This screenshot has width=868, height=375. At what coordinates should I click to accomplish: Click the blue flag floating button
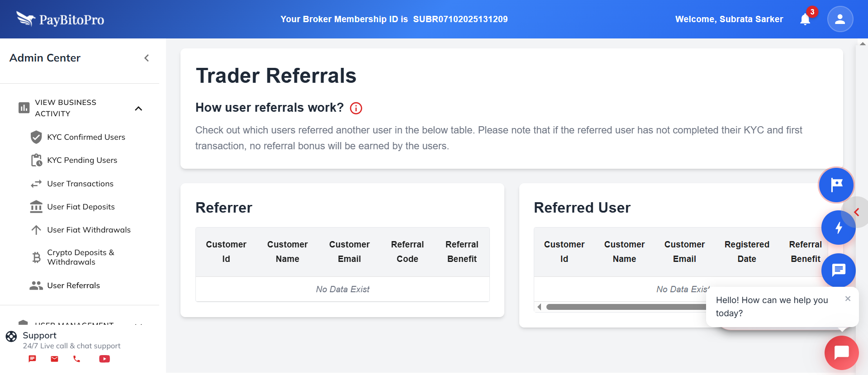(x=836, y=185)
